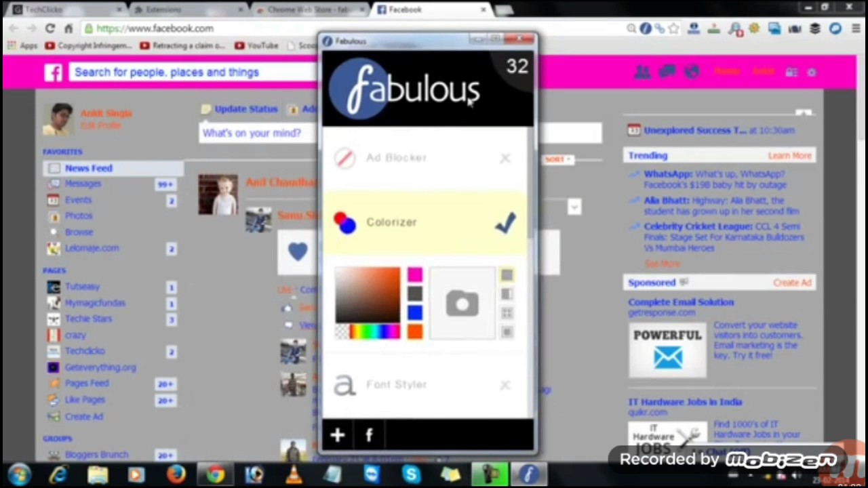Open the Copyright Infringement bookmark
This screenshot has width=868, height=488.
87,45
